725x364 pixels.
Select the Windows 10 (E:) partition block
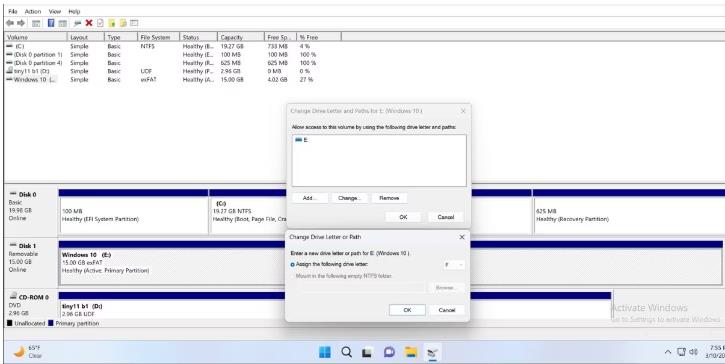(171, 267)
